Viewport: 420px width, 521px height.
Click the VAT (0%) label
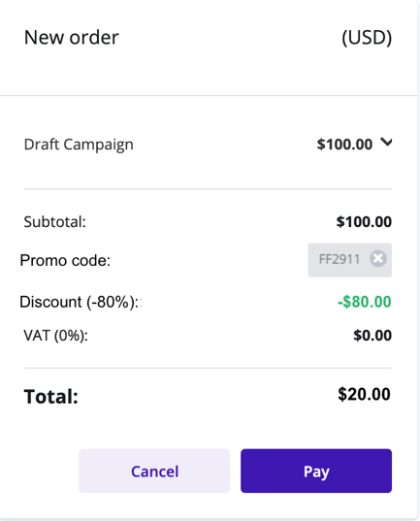click(x=56, y=336)
